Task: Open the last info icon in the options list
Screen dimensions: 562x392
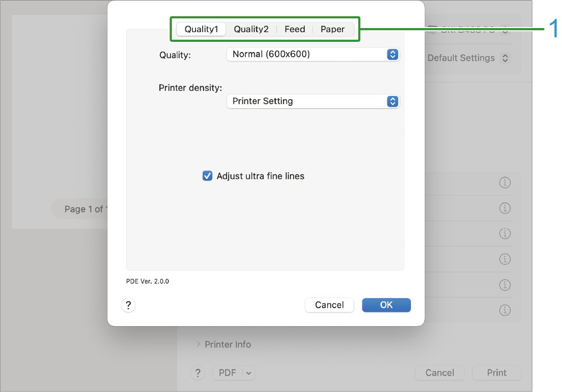Action: coord(505,310)
